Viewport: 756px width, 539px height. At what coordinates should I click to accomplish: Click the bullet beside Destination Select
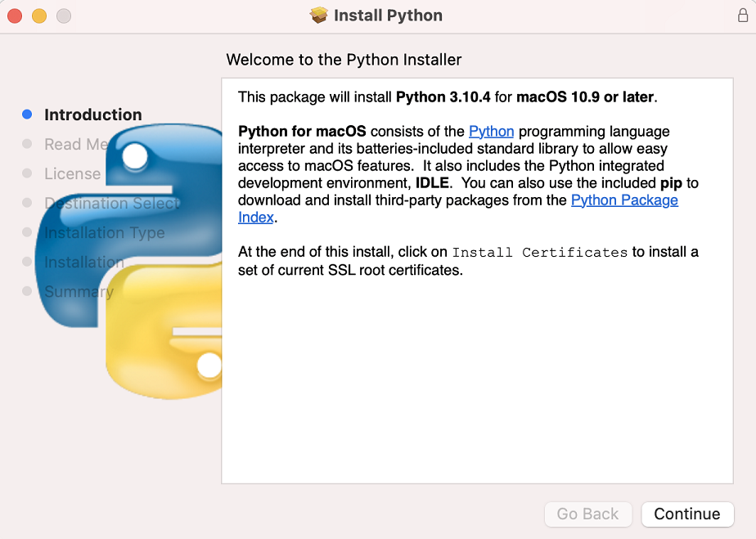[x=27, y=203]
